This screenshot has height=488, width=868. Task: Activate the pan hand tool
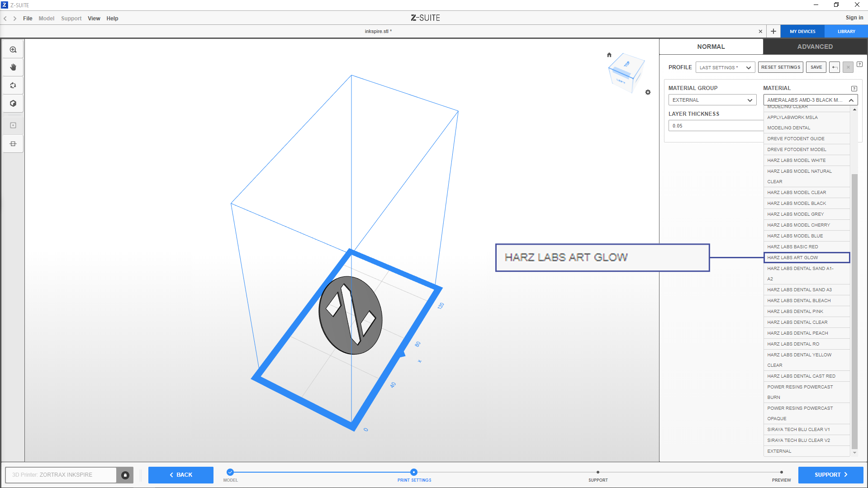tap(13, 67)
